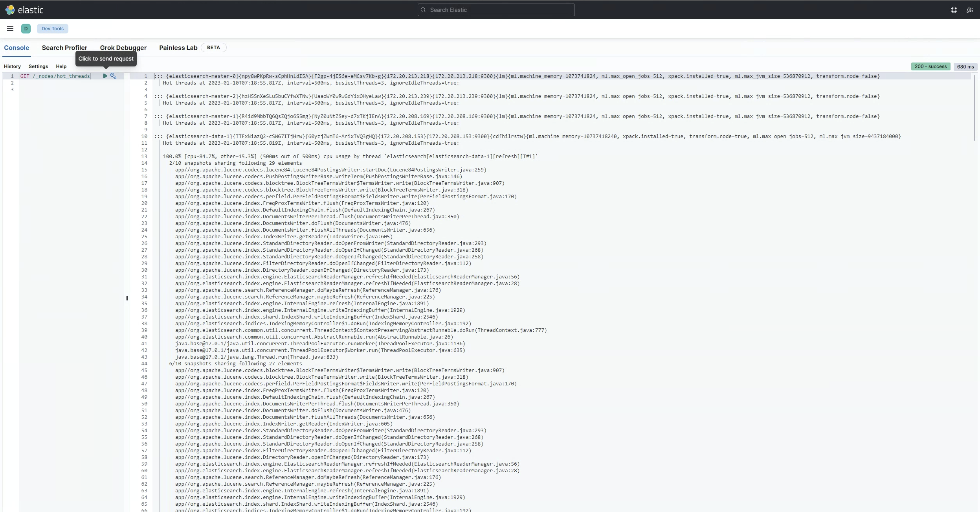Image resolution: width=980 pixels, height=512 pixels.
Task: Click the 200 - success status badge
Action: (x=930, y=66)
